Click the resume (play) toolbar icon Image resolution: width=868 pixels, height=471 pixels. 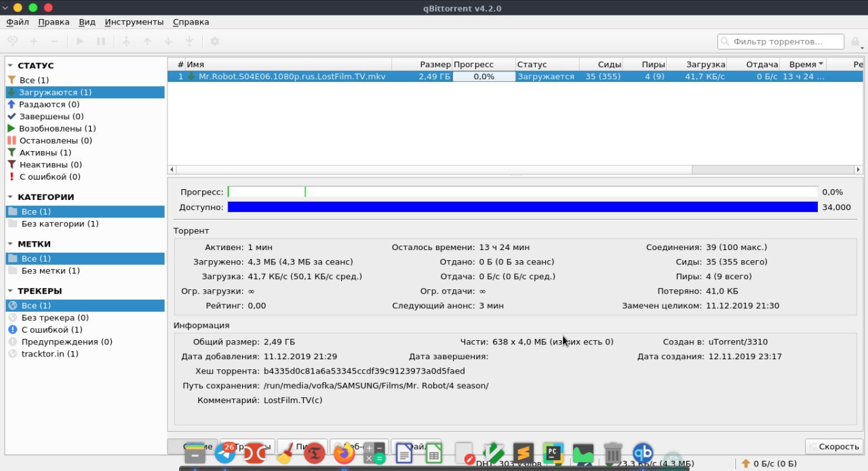click(80, 41)
